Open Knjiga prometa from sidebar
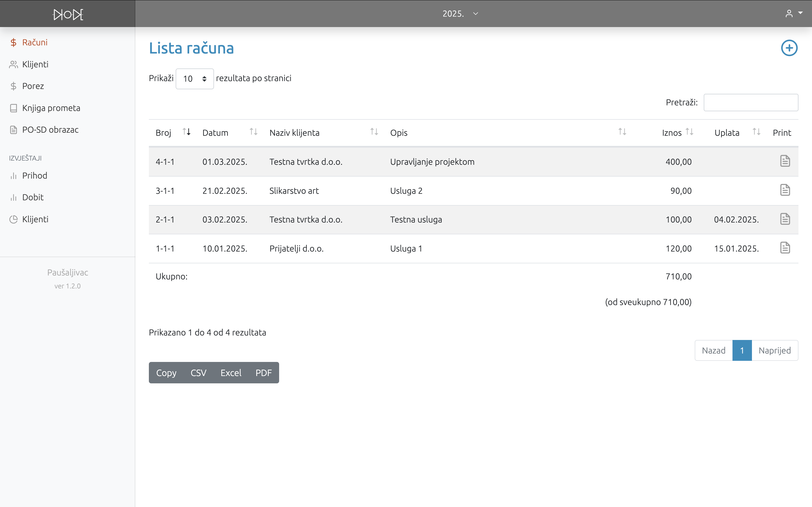 [x=51, y=108]
